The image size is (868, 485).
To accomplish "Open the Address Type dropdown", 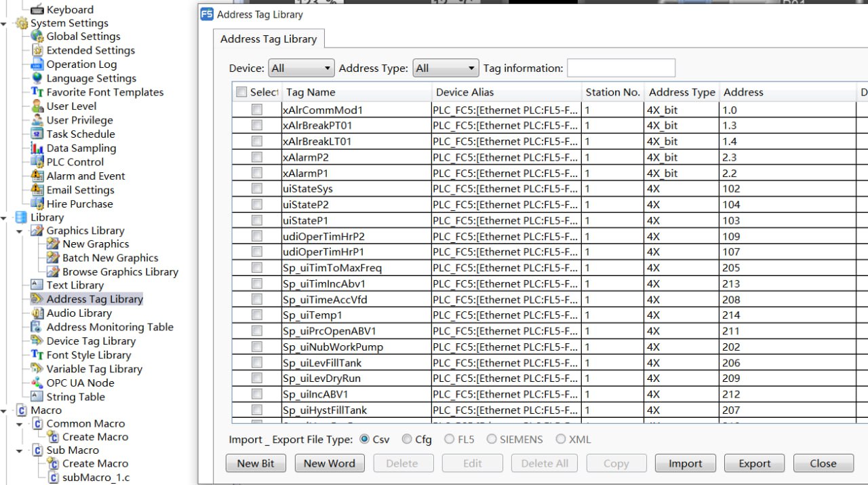I will pyautogui.click(x=446, y=69).
